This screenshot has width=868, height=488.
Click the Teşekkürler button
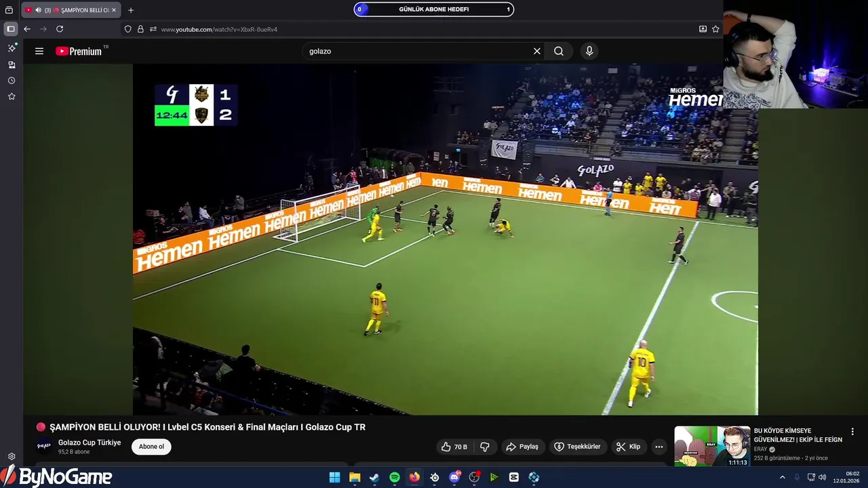[x=578, y=447]
